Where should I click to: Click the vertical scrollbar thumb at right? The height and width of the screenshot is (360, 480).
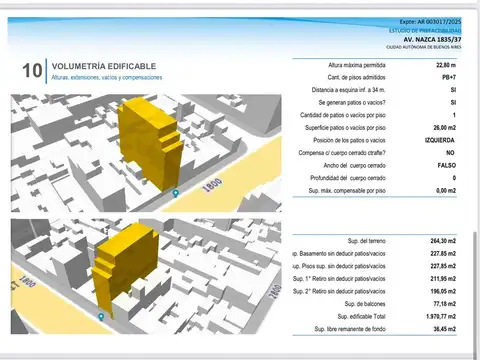474,295
